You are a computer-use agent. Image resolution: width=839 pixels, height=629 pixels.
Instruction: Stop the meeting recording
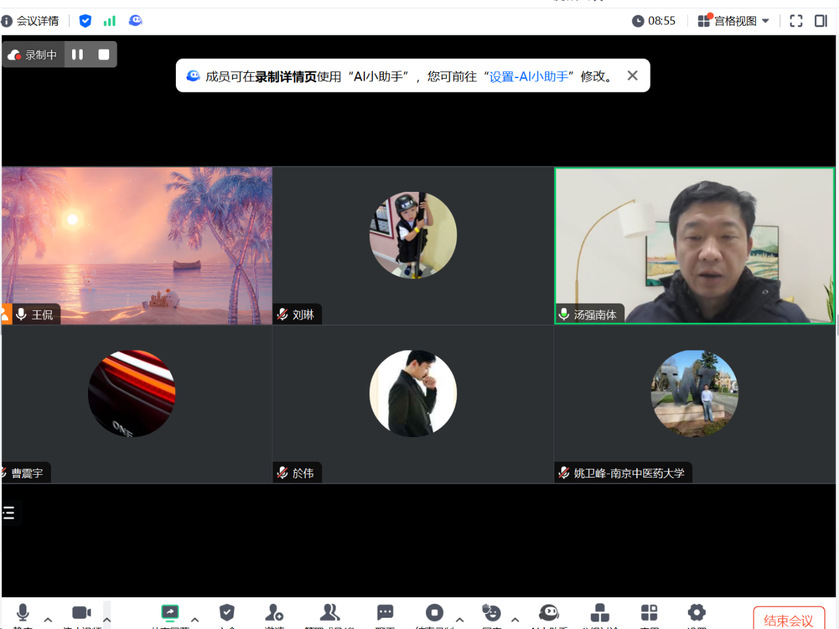(103, 55)
